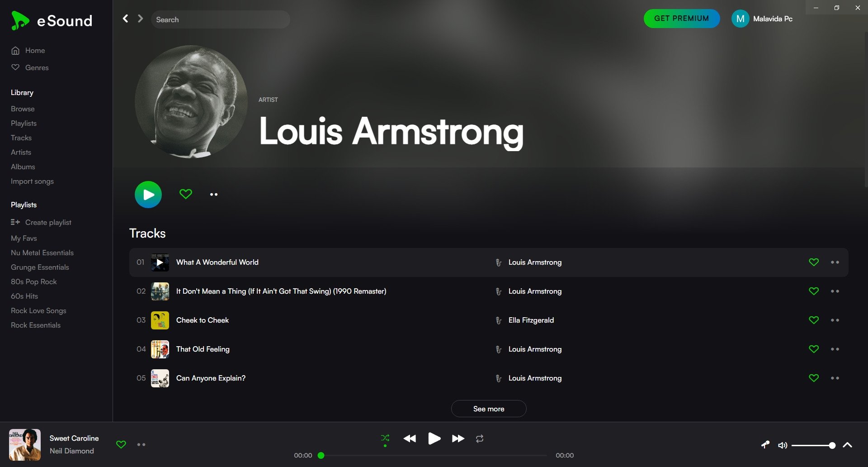Expand the now playing panel chevron

pos(848,445)
